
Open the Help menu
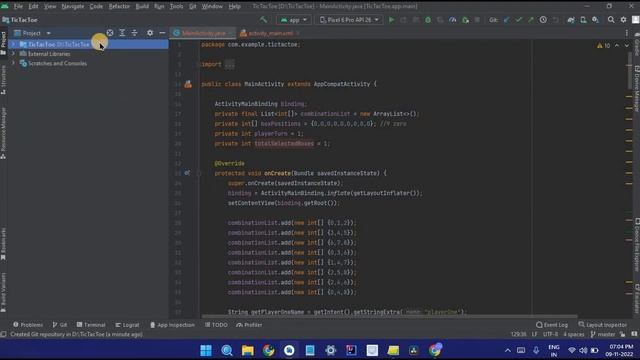[x=234, y=7]
